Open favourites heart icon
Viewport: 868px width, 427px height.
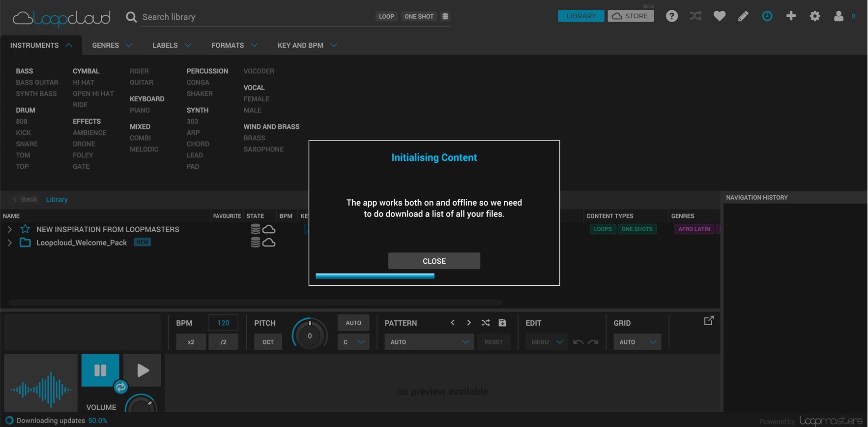[720, 16]
